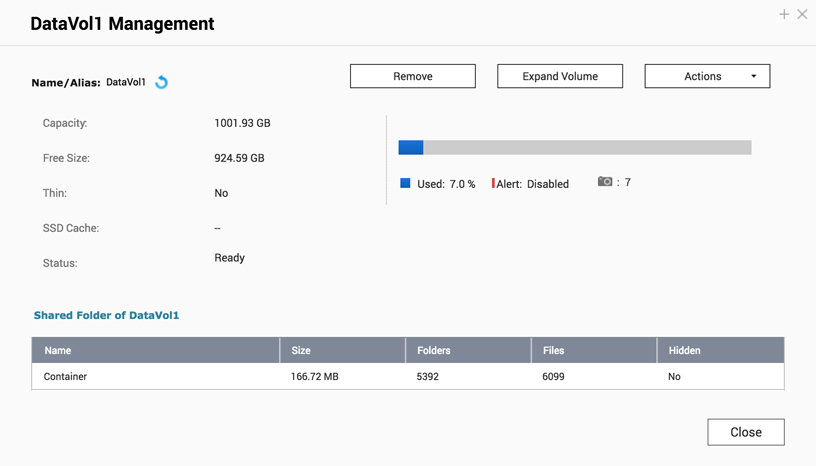Click the DataVol1 alias name text

126,82
